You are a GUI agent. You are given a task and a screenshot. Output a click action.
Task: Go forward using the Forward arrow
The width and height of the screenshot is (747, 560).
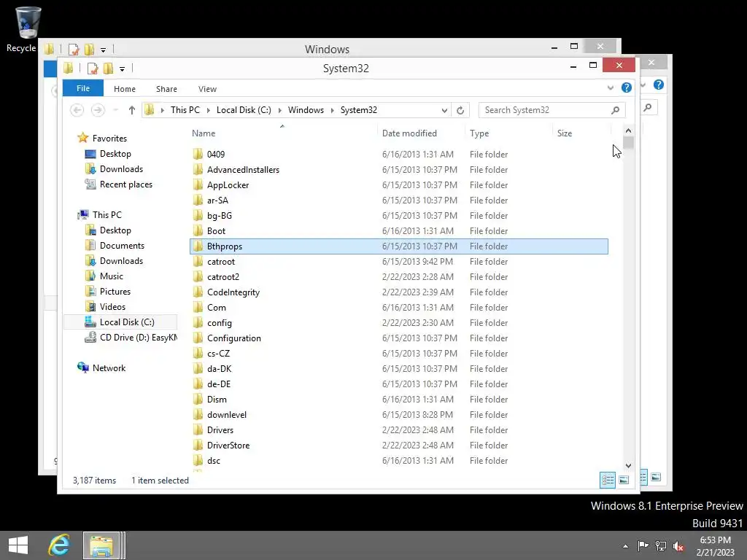pyautogui.click(x=98, y=111)
